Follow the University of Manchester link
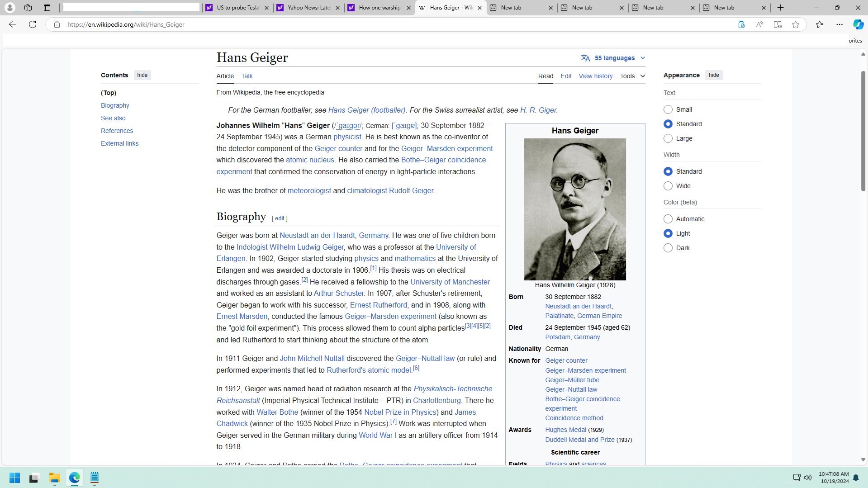The width and height of the screenshot is (868, 488). pos(450,282)
